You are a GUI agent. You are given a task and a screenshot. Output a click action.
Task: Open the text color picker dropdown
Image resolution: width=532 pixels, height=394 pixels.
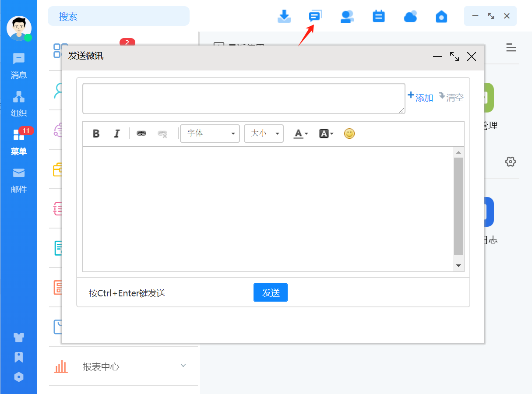tap(300, 134)
